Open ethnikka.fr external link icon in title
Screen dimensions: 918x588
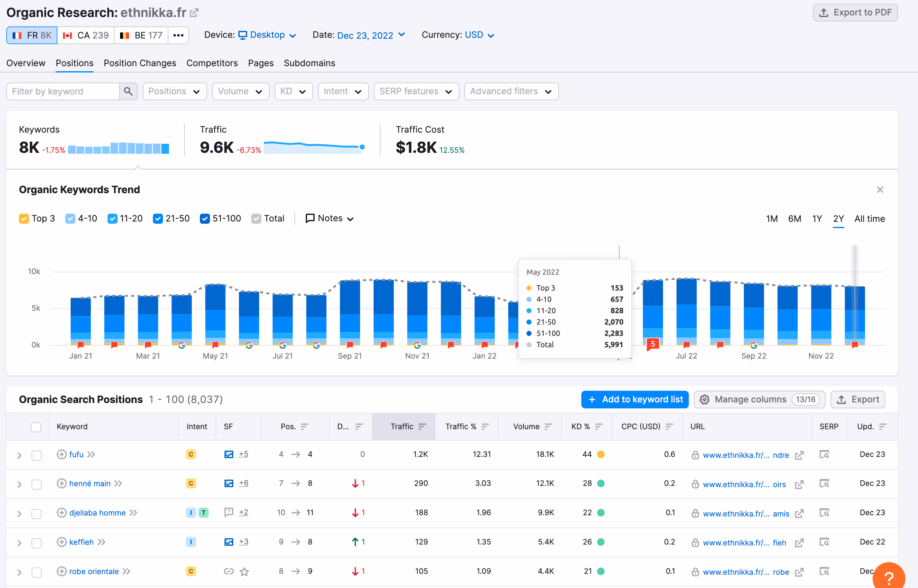pyautogui.click(x=195, y=13)
